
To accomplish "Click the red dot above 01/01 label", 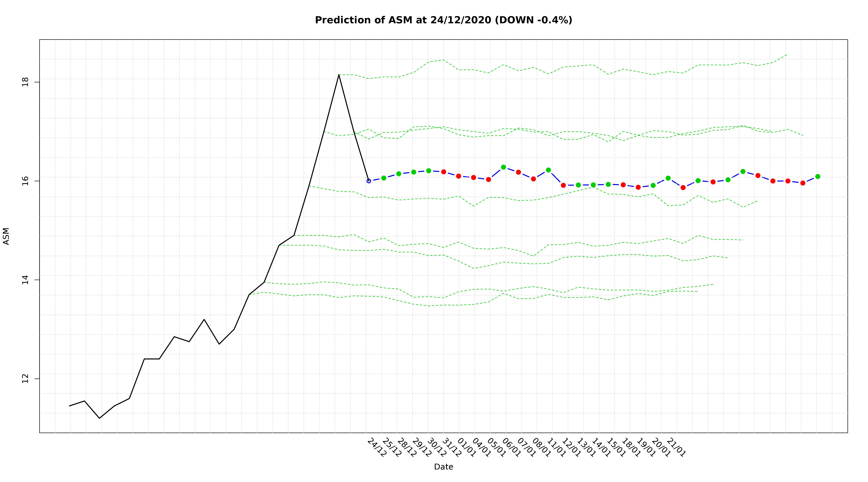I will click(x=458, y=176).
